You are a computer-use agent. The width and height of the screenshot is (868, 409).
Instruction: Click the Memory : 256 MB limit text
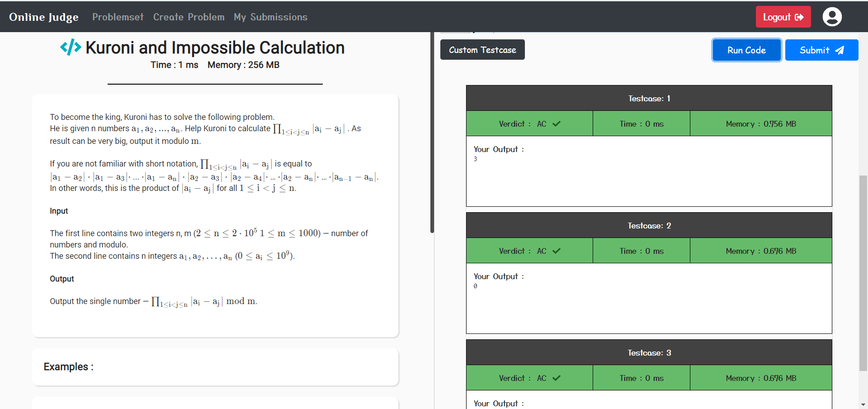coord(243,65)
